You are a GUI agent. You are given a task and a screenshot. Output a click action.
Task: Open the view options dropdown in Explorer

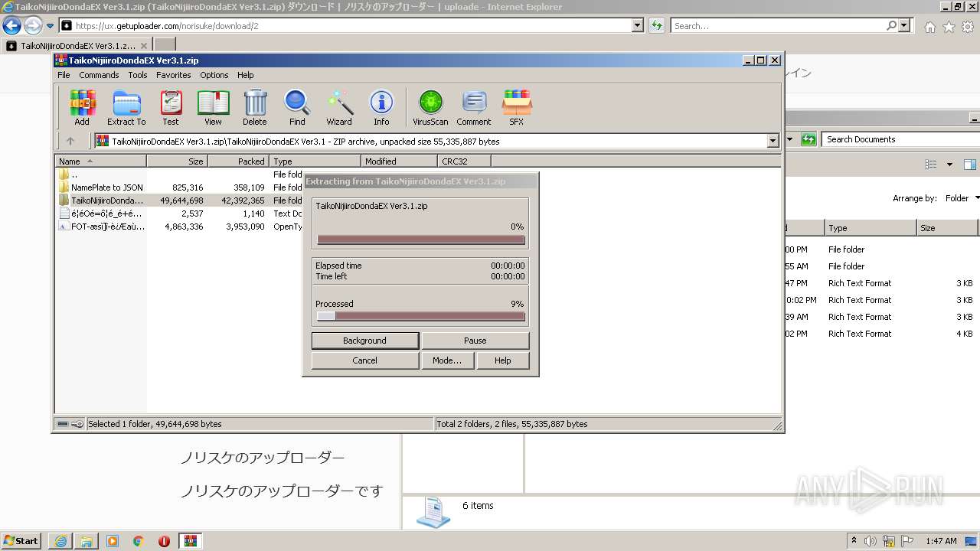coord(949,165)
